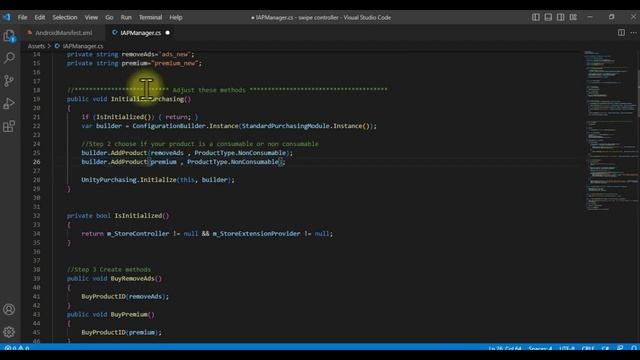
Task: Switch to the AndroidManifest.xml tab
Action: tap(63, 33)
